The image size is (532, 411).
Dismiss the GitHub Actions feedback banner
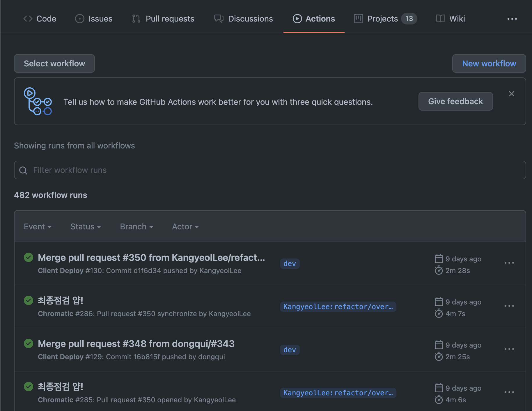(x=512, y=94)
